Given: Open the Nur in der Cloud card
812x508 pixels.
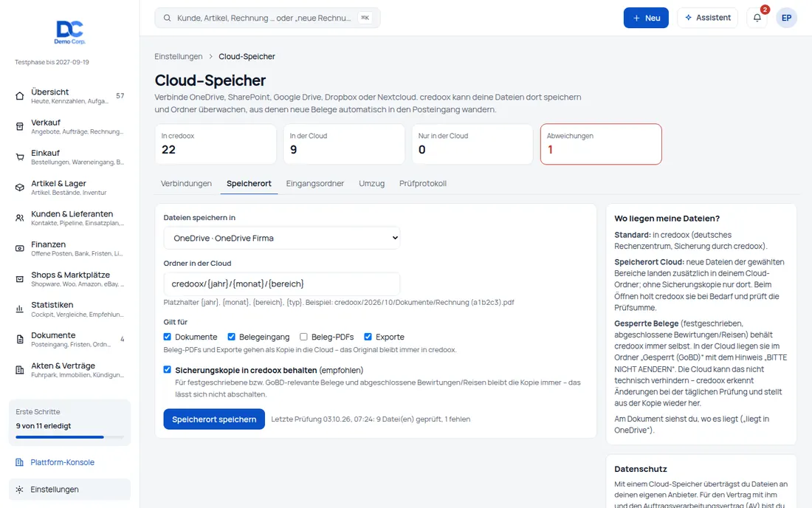Looking at the screenshot, I should pyautogui.click(x=472, y=144).
